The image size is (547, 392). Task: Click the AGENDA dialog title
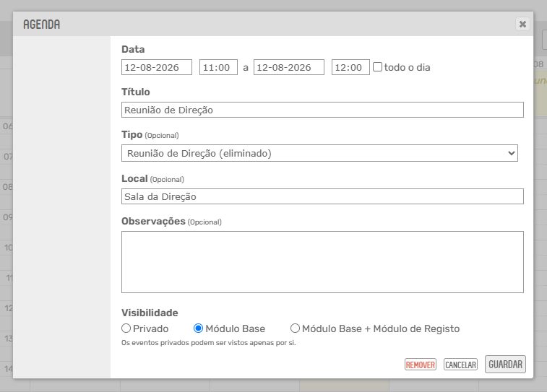pos(41,25)
